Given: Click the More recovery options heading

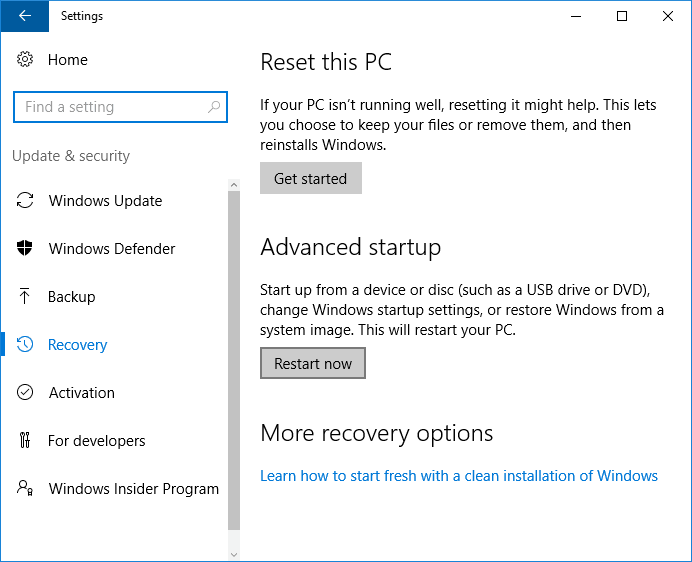Looking at the screenshot, I should (376, 433).
